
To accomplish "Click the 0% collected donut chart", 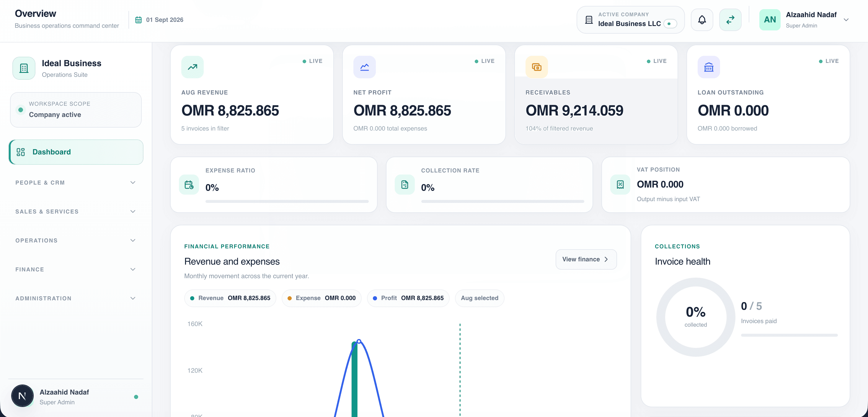I will (696, 317).
